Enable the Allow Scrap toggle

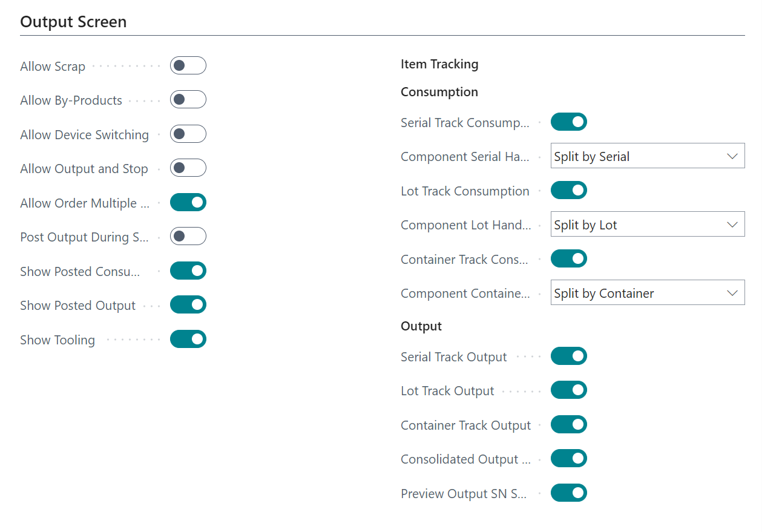pyautogui.click(x=188, y=66)
